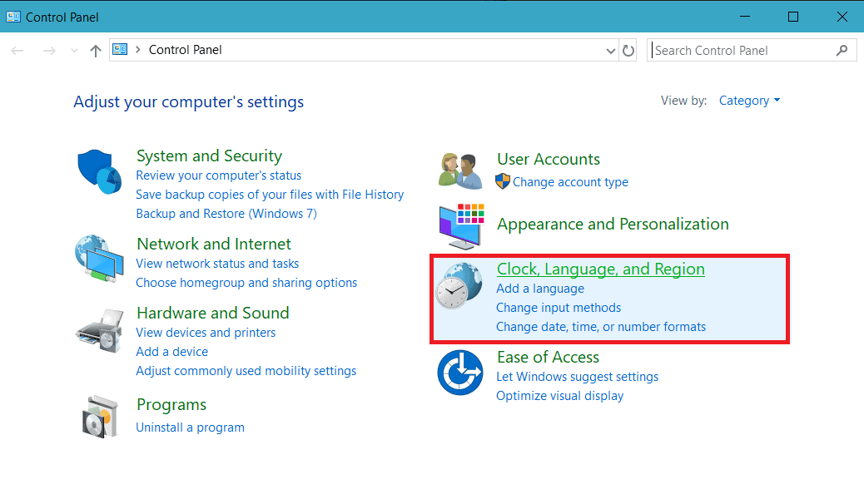Click View devices and printers
The height and width of the screenshot is (504, 864).
[x=206, y=332]
